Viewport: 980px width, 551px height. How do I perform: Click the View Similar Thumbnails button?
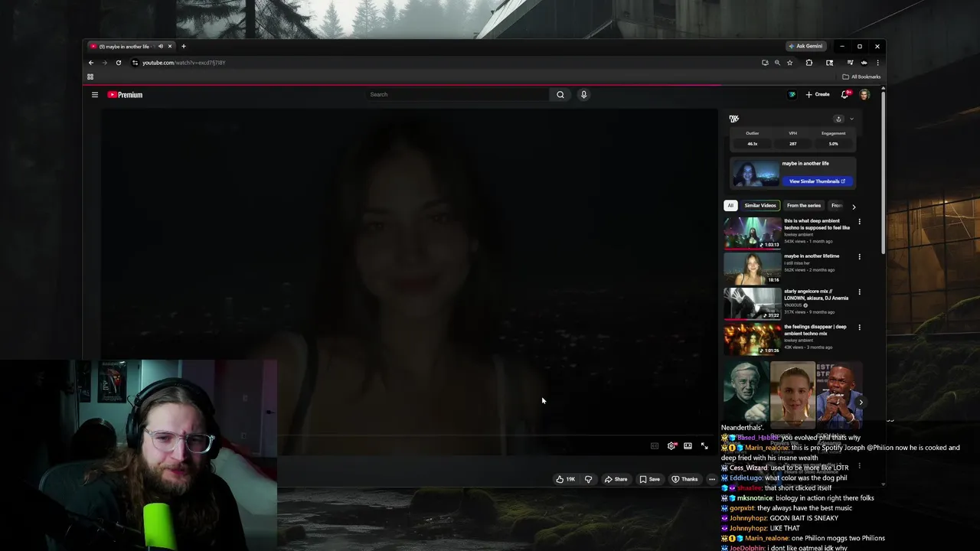point(817,181)
